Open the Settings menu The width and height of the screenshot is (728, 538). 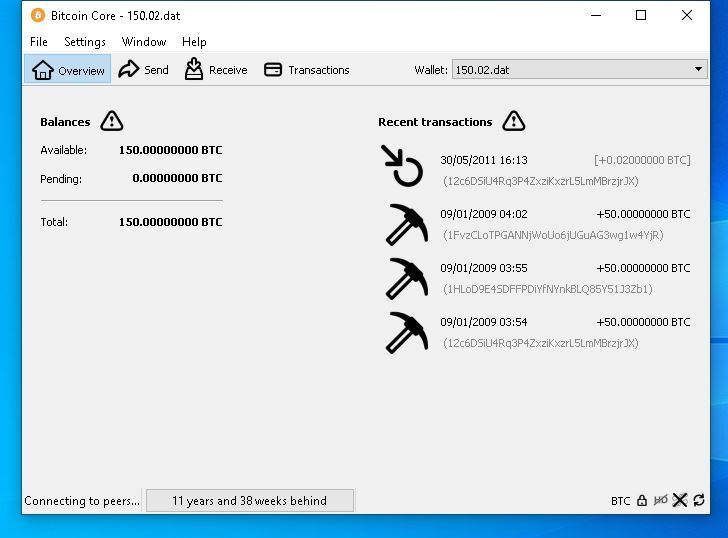tap(84, 42)
